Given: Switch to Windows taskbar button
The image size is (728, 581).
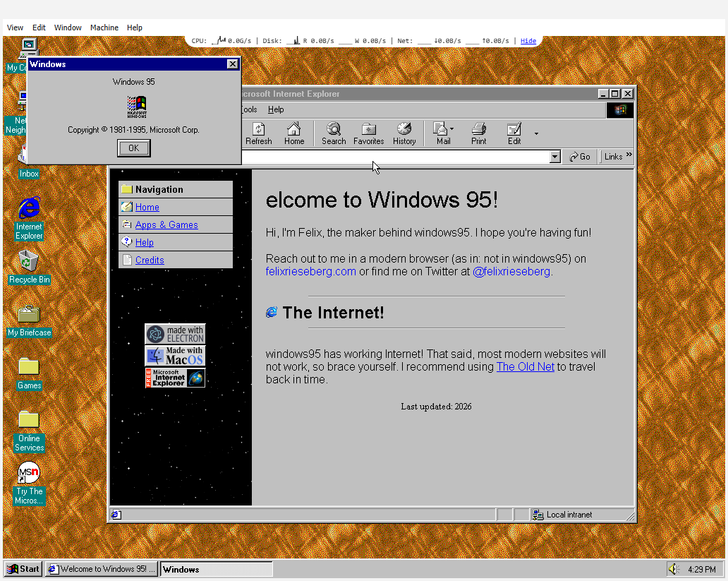Looking at the screenshot, I should [x=217, y=569].
